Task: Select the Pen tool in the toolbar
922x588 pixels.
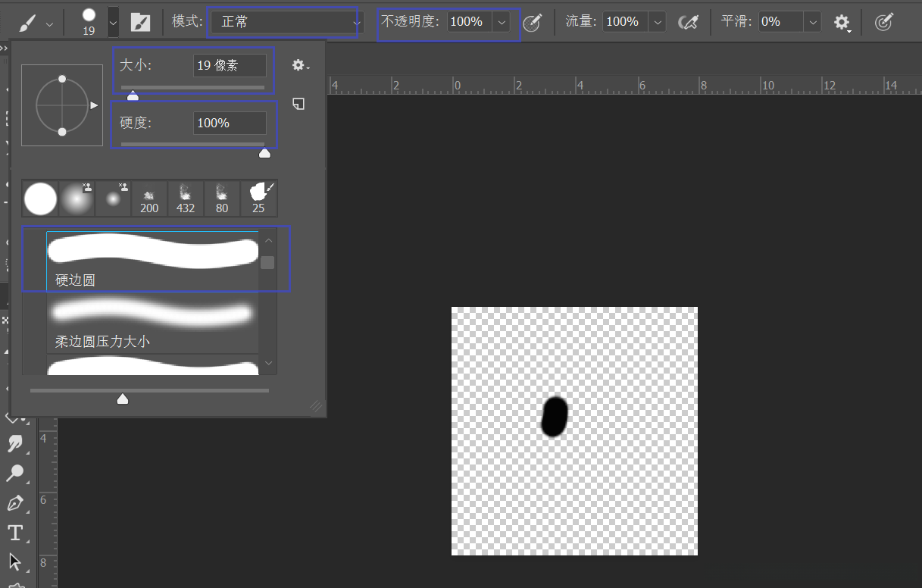Action: coord(14,503)
